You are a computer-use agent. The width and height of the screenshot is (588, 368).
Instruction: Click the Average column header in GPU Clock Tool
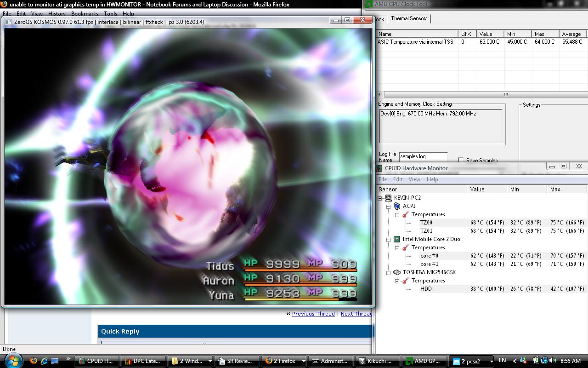click(572, 34)
